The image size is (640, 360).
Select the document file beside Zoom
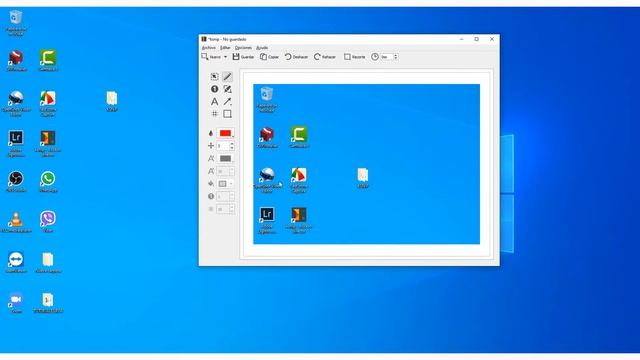(48, 302)
